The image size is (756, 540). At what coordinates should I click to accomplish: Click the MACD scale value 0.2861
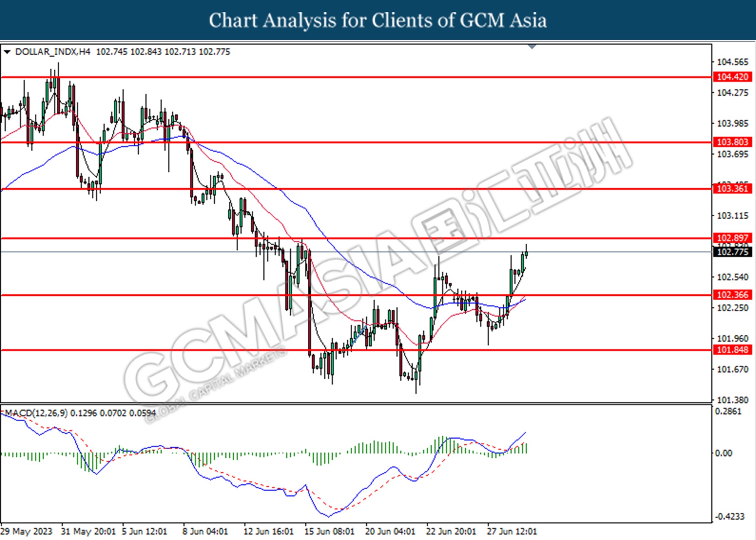pos(728,411)
